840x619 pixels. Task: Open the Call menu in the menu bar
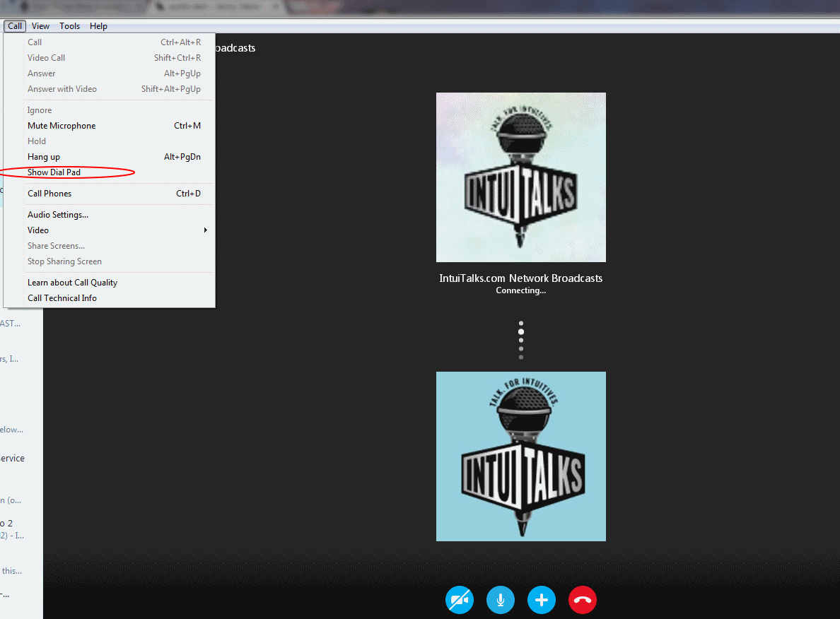15,25
